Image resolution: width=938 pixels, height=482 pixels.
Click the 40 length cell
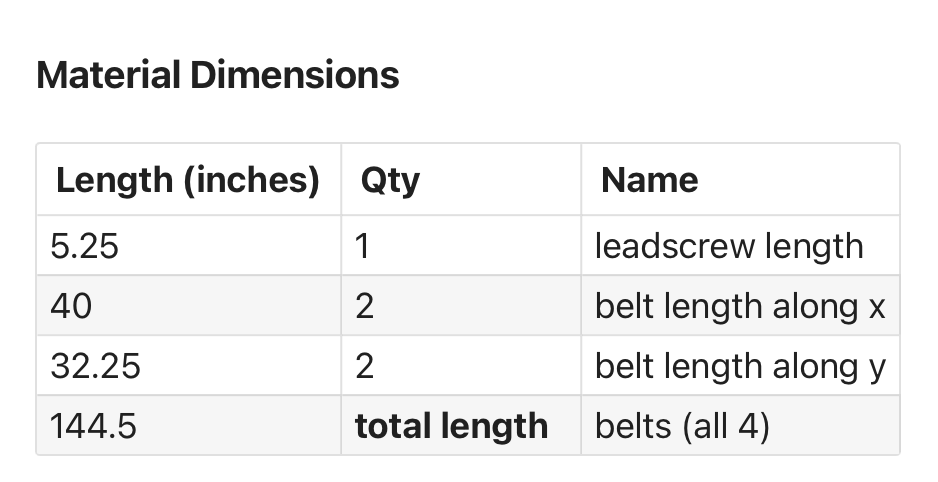point(70,306)
